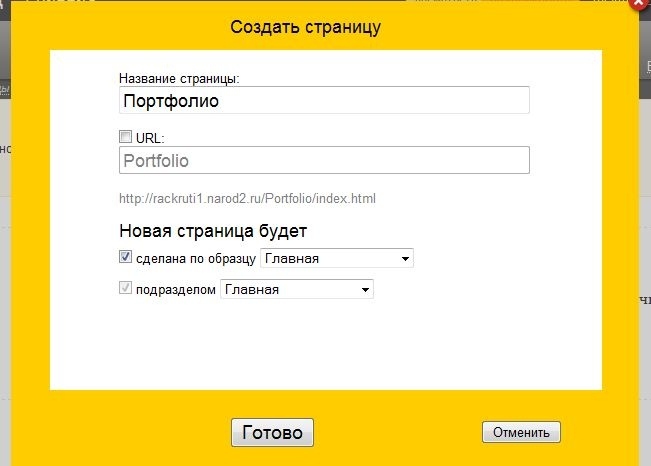Uncheck the сделана по образцу checkbox

pyautogui.click(x=125, y=257)
